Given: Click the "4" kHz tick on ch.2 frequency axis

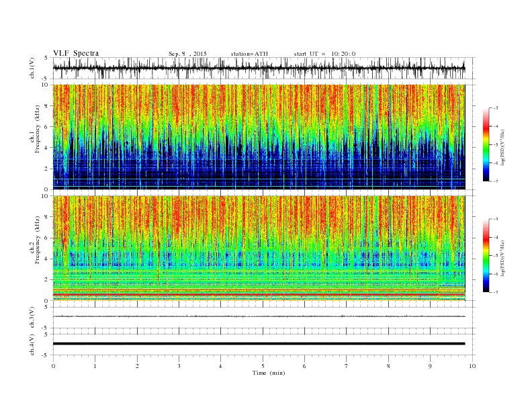Looking at the screenshot, I should [x=46, y=259].
